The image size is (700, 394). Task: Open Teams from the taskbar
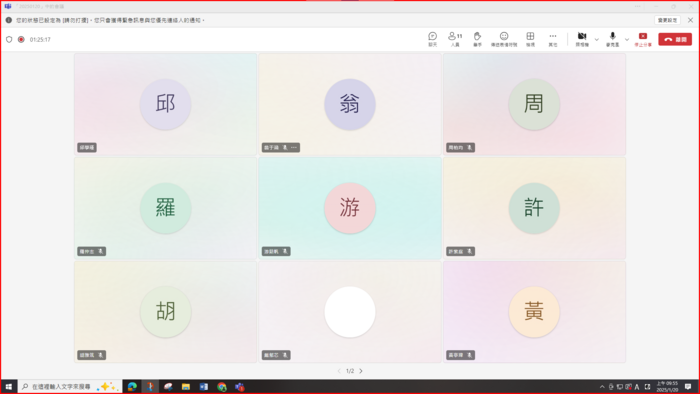[240, 386]
